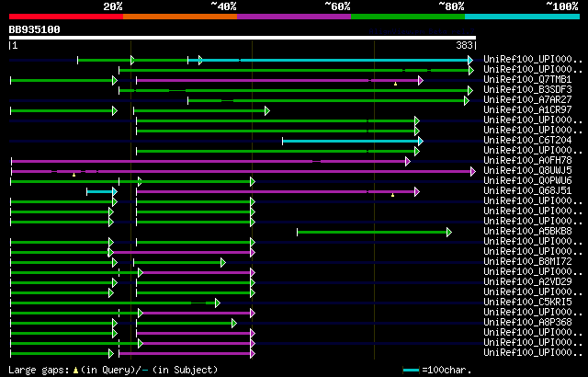
Task: Select the hit label UniRef100_Q0PWU6
Action: (527, 181)
